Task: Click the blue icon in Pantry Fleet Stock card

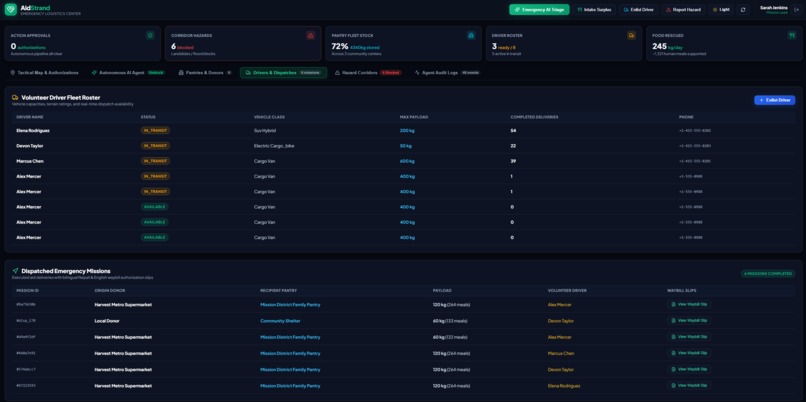Action: click(x=471, y=35)
